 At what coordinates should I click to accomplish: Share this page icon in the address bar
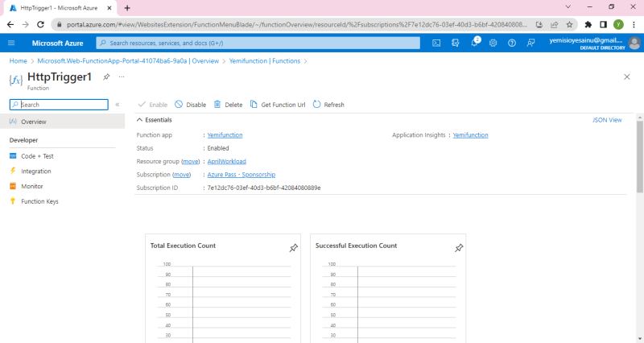pos(554,25)
